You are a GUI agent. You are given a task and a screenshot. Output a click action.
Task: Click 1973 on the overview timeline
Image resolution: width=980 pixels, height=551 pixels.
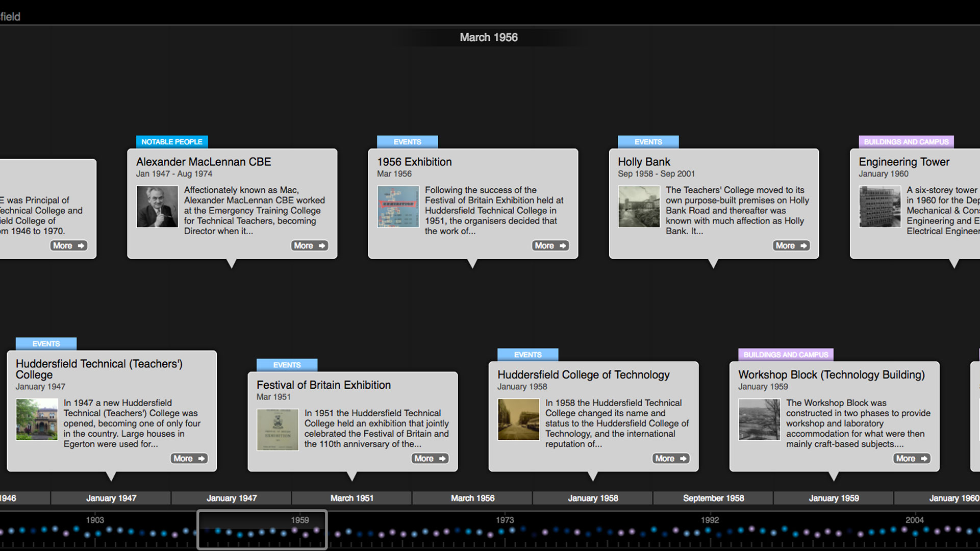pos(505,520)
